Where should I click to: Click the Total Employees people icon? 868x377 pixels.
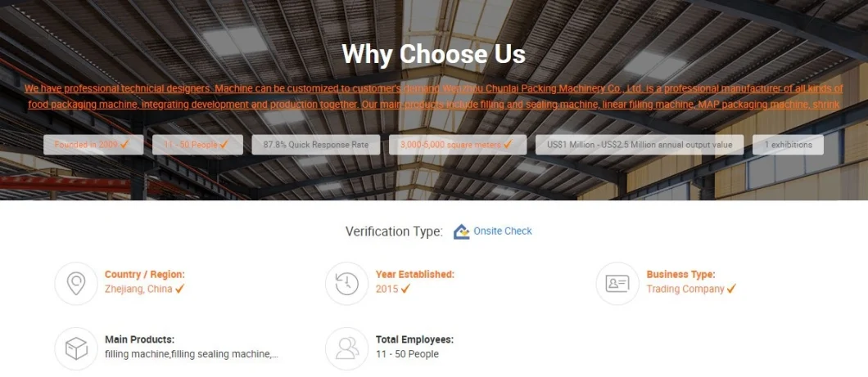click(346, 349)
